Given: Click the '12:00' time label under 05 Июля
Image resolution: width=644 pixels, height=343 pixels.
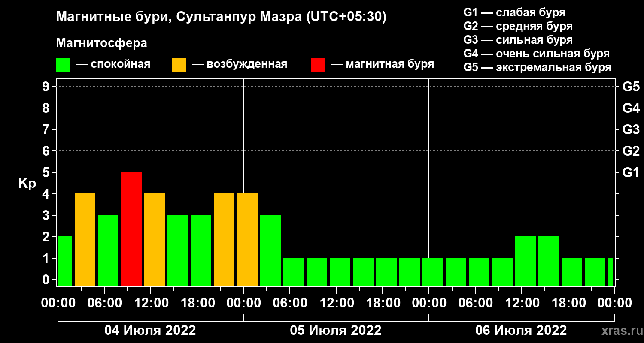Looking at the screenshot, I should [x=336, y=303].
